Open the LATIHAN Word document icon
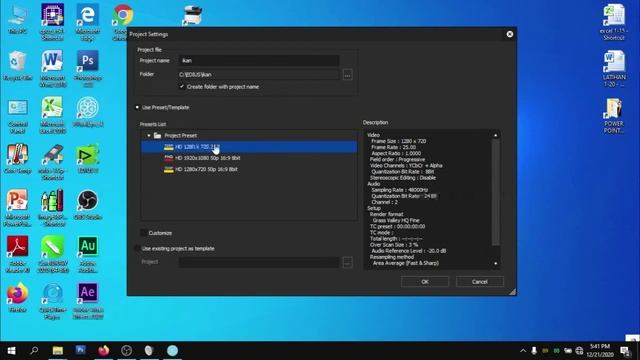 (614, 68)
